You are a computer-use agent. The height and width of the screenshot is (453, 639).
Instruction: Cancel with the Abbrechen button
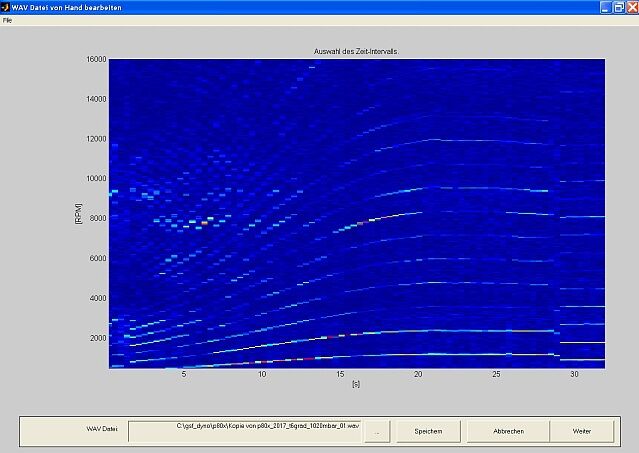coord(509,430)
